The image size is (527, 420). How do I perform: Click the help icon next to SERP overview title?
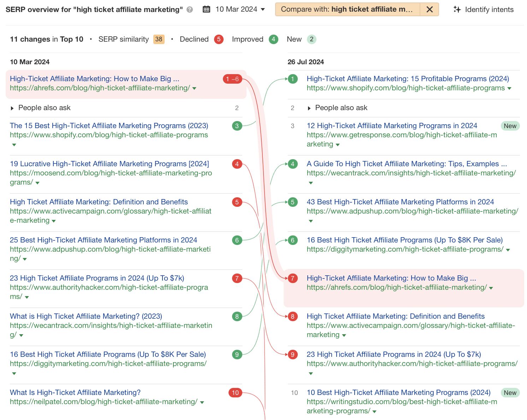189,10
